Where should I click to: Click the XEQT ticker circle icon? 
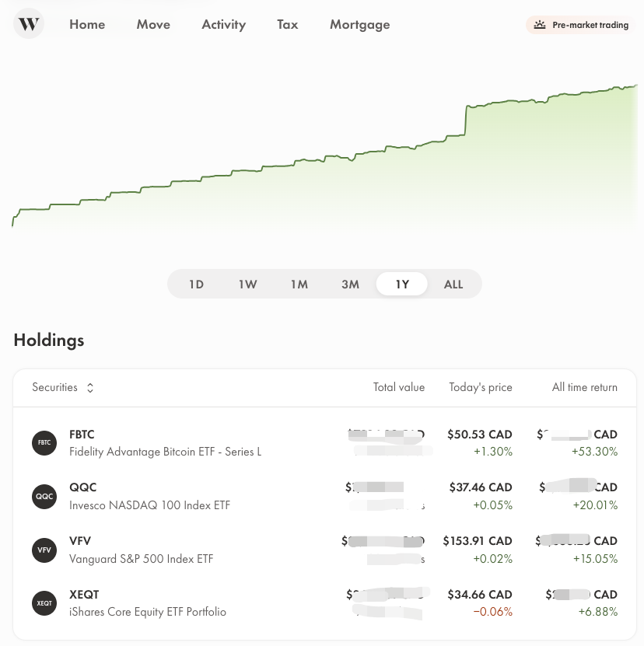[x=44, y=603]
